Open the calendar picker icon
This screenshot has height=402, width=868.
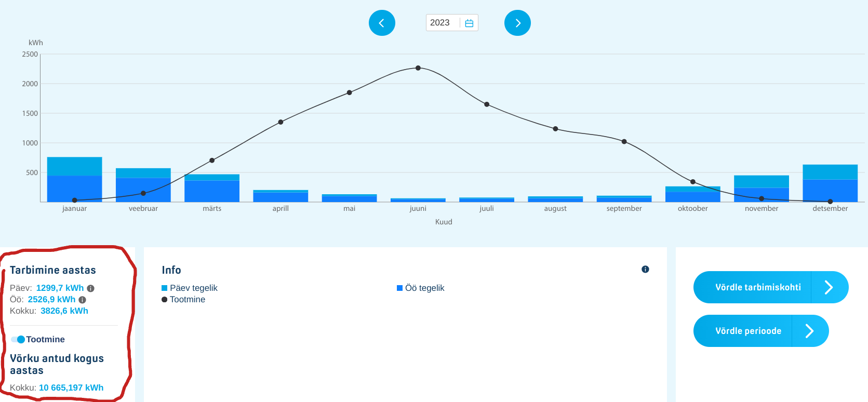[469, 23]
